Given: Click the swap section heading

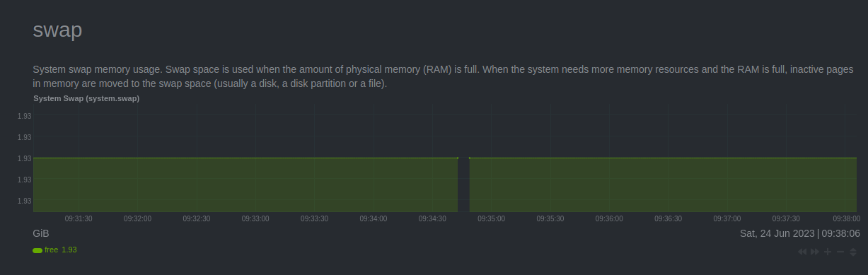Looking at the screenshot, I should 58,30.
